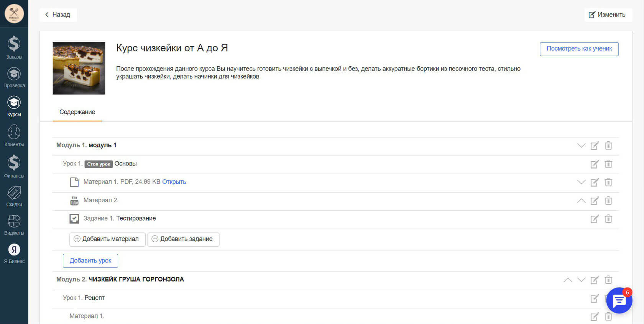The image size is (644, 324).
Task: Open the Скидки sale tag icon
Action: [14, 196]
